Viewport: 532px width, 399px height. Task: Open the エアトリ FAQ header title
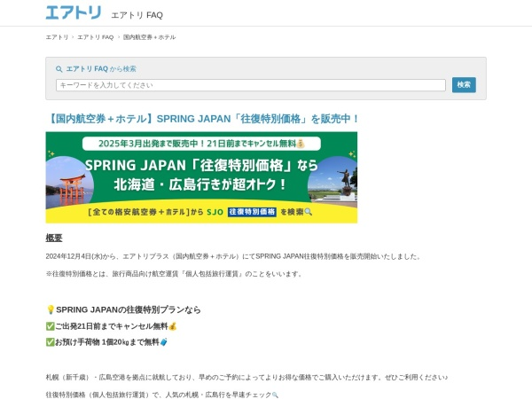(137, 15)
